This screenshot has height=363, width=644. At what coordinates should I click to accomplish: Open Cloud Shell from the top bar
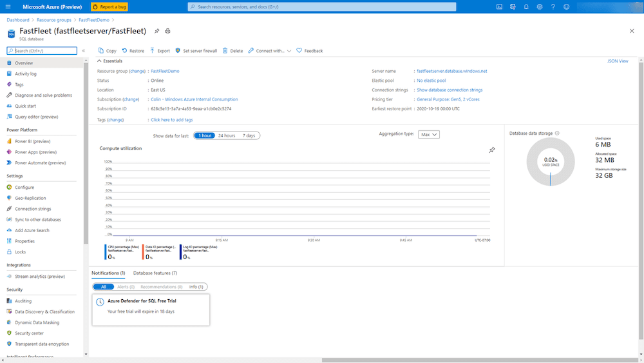pyautogui.click(x=499, y=6)
